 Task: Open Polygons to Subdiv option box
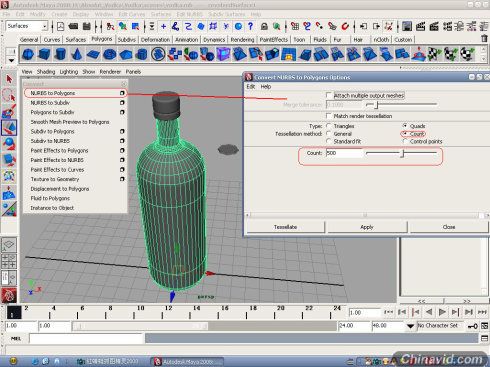coord(122,112)
